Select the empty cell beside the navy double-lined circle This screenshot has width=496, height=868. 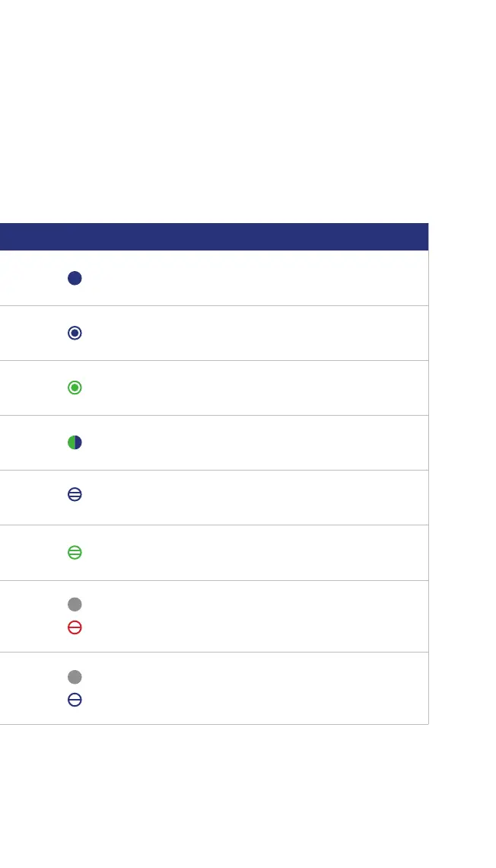click(x=254, y=497)
